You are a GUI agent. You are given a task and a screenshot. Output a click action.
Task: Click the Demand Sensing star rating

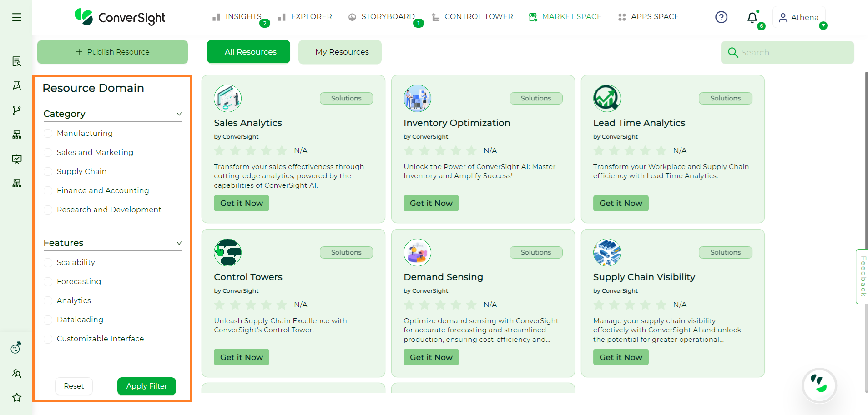click(x=440, y=305)
